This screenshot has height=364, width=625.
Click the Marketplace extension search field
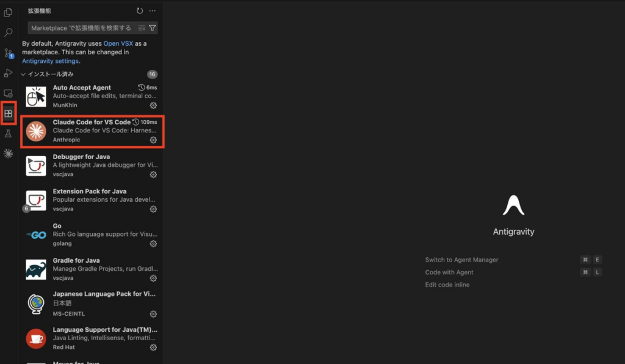pos(81,28)
